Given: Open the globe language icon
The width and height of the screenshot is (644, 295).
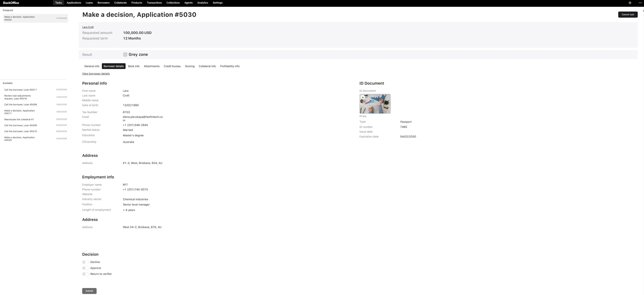Looking at the screenshot, I should (630, 3).
